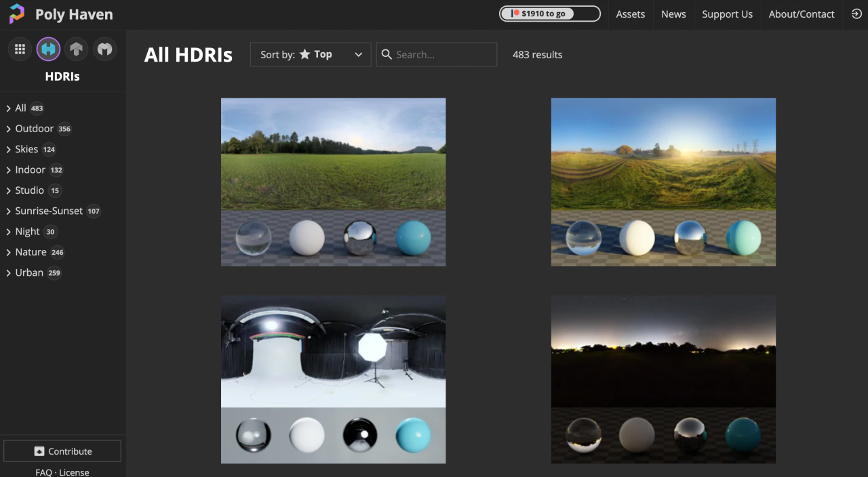Select the Textures asset type icon
The image size is (868, 477).
77,49
